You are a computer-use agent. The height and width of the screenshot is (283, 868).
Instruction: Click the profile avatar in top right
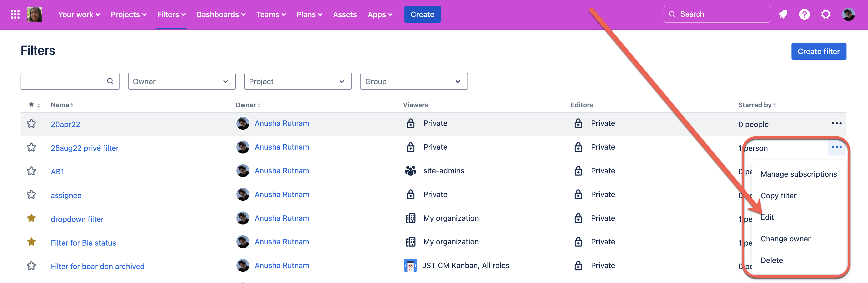(848, 14)
